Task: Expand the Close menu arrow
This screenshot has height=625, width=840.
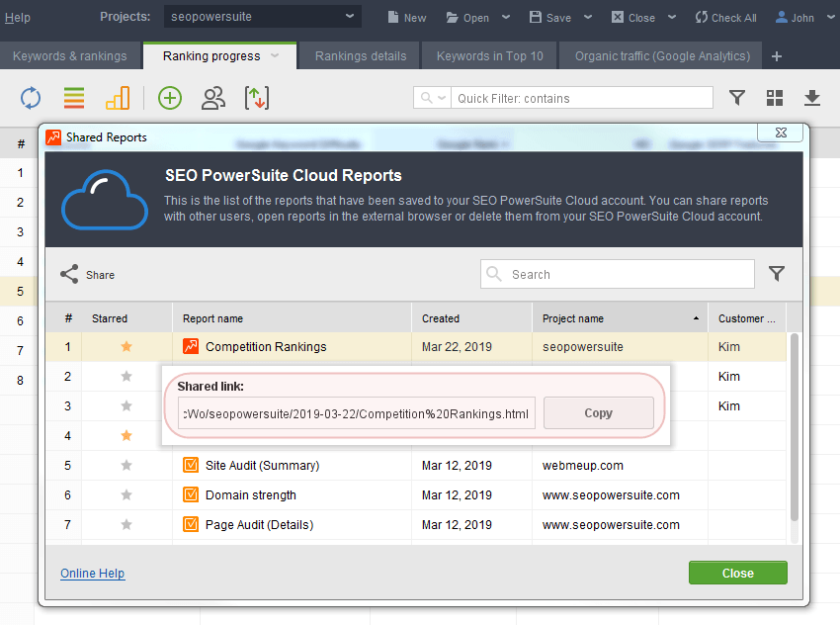Action: (672, 17)
